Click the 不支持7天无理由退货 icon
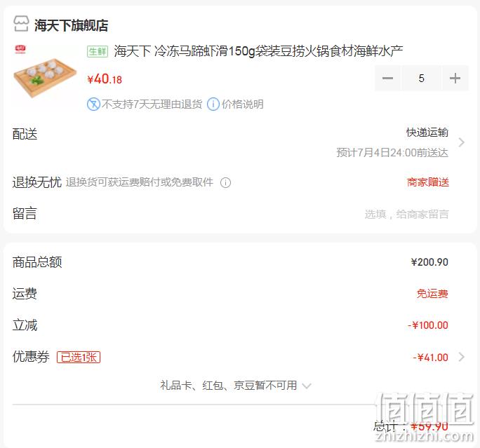 (93, 104)
